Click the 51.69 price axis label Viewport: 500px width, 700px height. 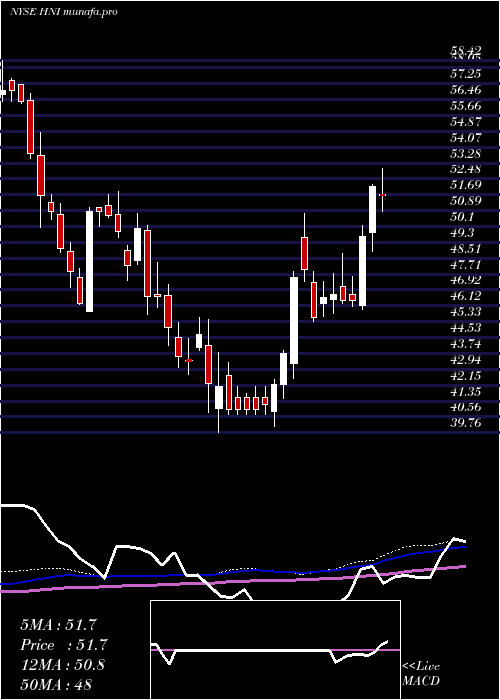coord(466,185)
